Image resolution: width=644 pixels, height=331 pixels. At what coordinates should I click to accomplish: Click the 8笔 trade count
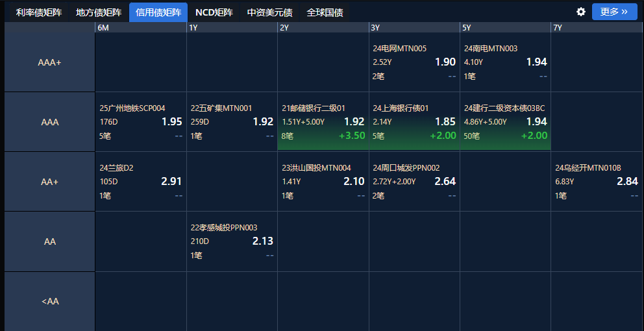pos(288,136)
